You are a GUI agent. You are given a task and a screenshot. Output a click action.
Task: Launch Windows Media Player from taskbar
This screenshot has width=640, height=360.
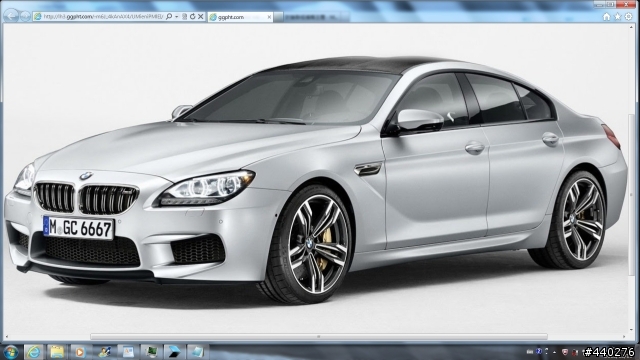click(x=80, y=352)
